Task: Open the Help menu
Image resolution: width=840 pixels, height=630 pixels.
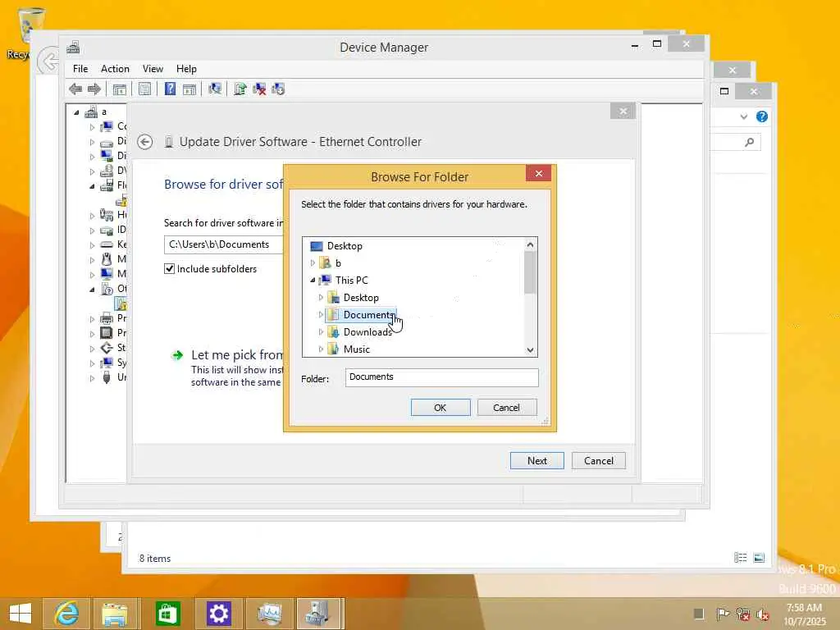Action: [186, 69]
